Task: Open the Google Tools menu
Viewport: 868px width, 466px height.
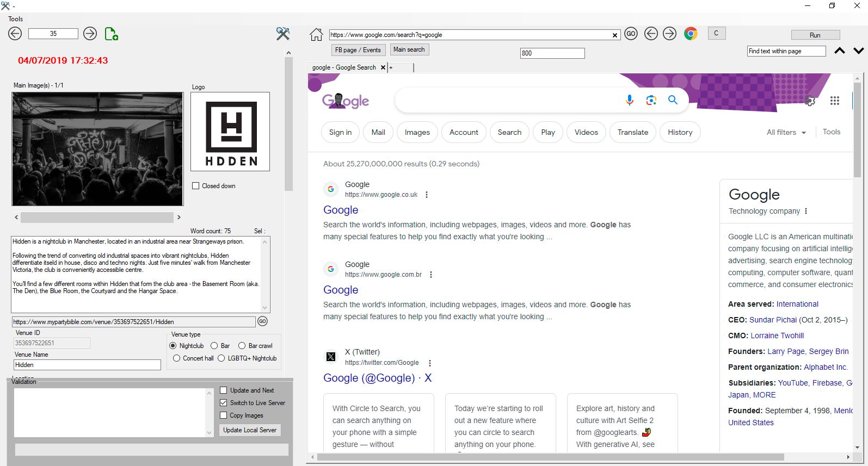Action: 832,132
